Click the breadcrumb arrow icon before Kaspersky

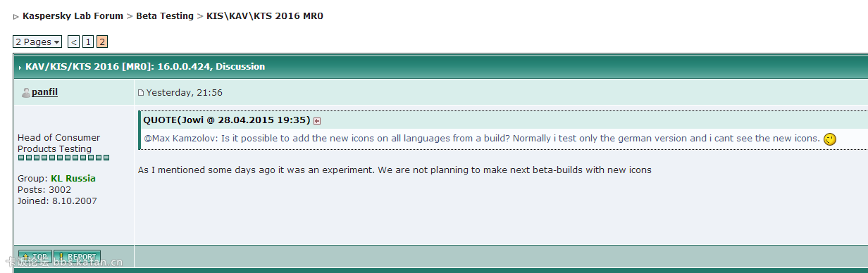(x=16, y=17)
